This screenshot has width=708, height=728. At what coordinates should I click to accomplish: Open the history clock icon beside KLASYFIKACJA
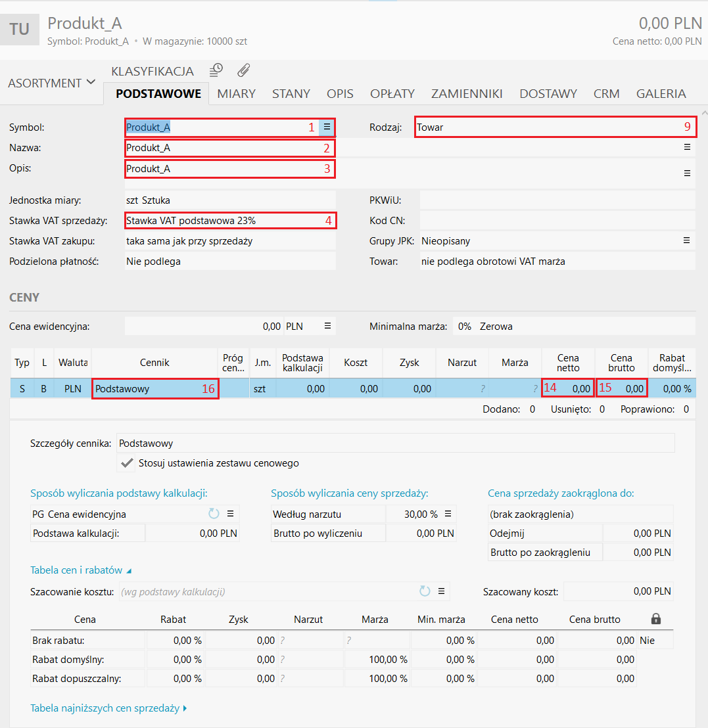216,70
